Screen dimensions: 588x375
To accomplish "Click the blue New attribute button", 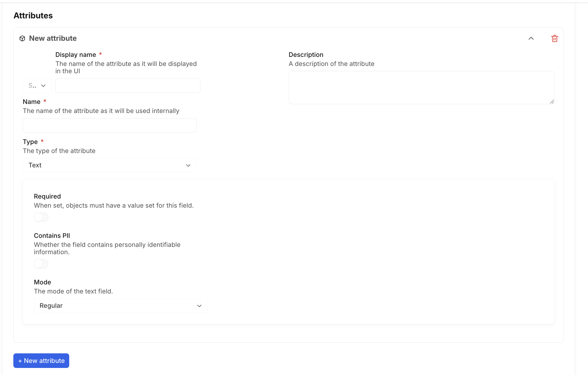I will [41, 361].
